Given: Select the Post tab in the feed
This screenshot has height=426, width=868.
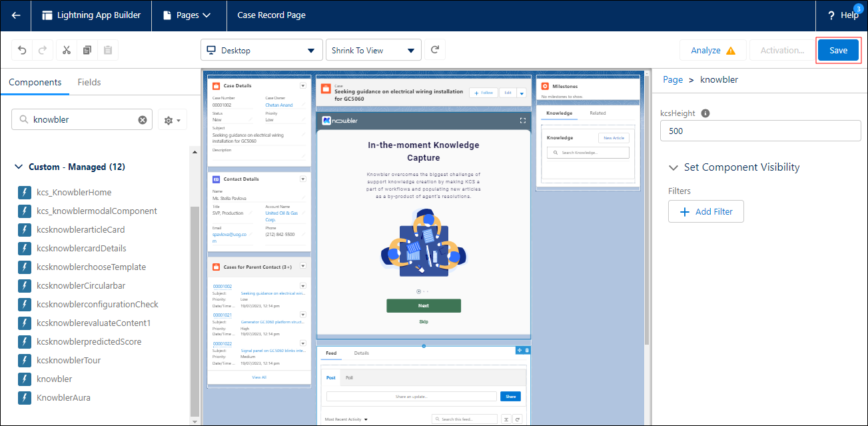Looking at the screenshot, I should [x=331, y=377].
